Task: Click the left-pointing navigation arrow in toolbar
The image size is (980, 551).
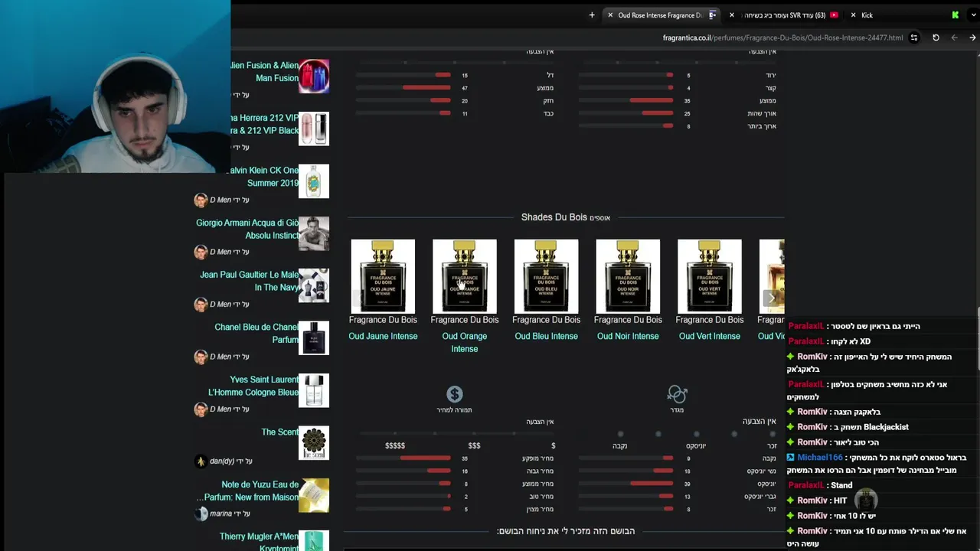Action: coord(954,37)
